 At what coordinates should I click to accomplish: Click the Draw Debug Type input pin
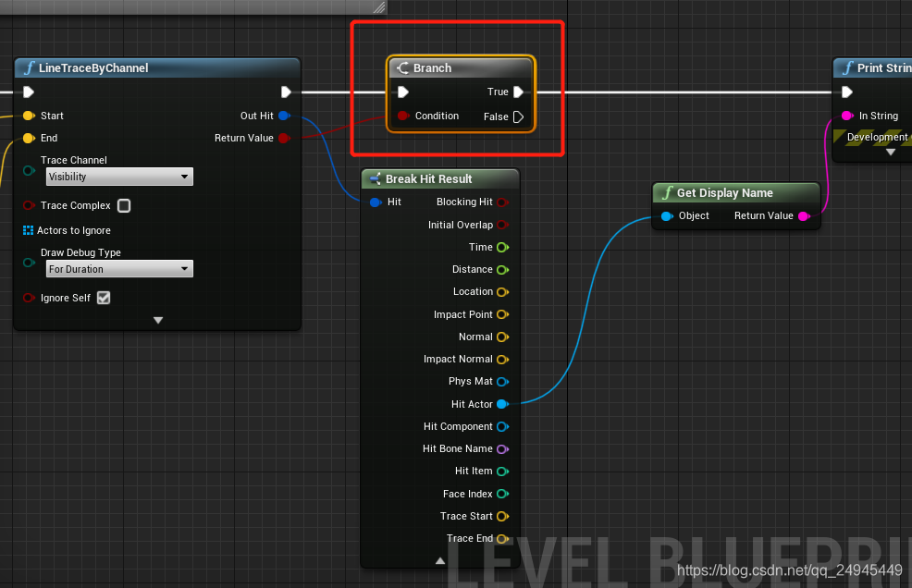pyautogui.click(x=29, y=263)
